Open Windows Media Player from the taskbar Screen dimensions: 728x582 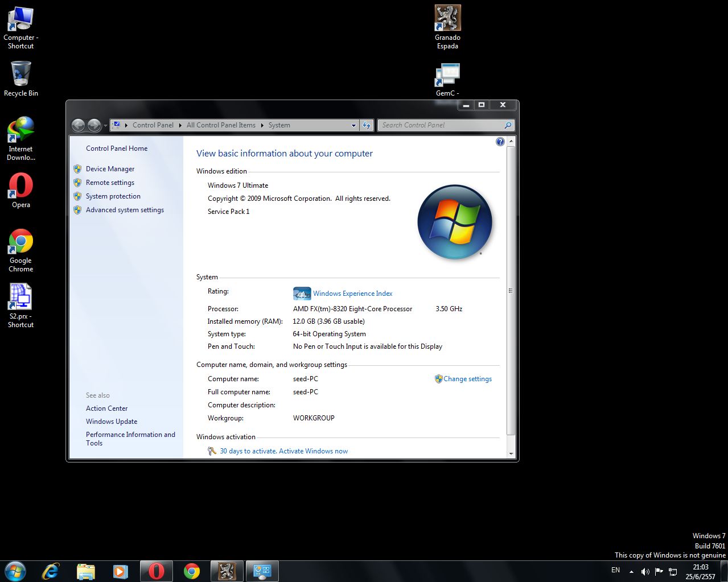[120, 571]
